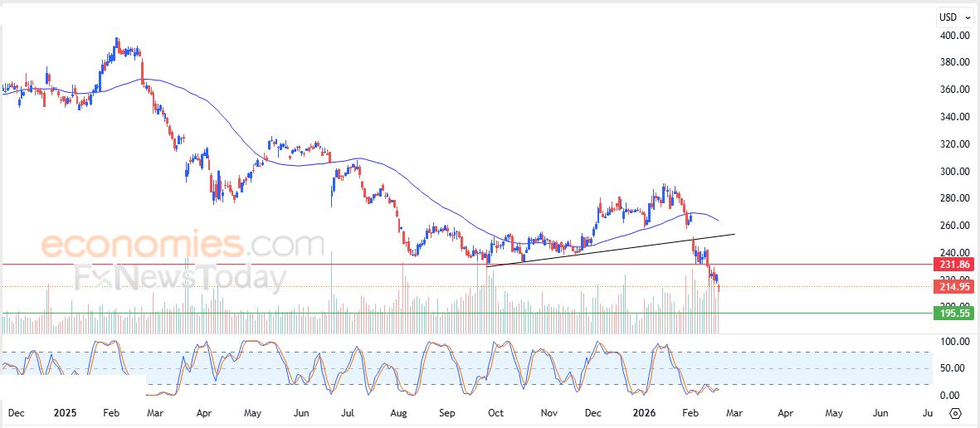Screen dimensions: 980x428
Task: Click the 2025 label on time axis
Action: coord(64,412)
